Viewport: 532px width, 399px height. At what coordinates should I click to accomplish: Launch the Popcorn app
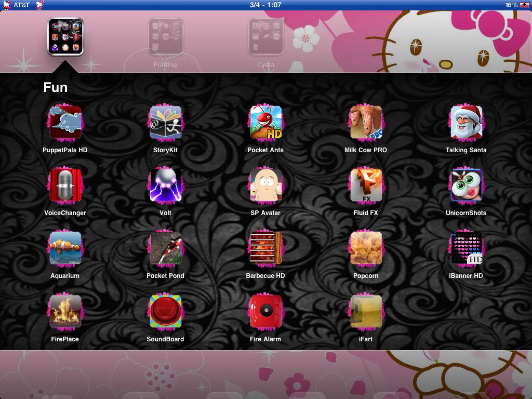(366, 248)
